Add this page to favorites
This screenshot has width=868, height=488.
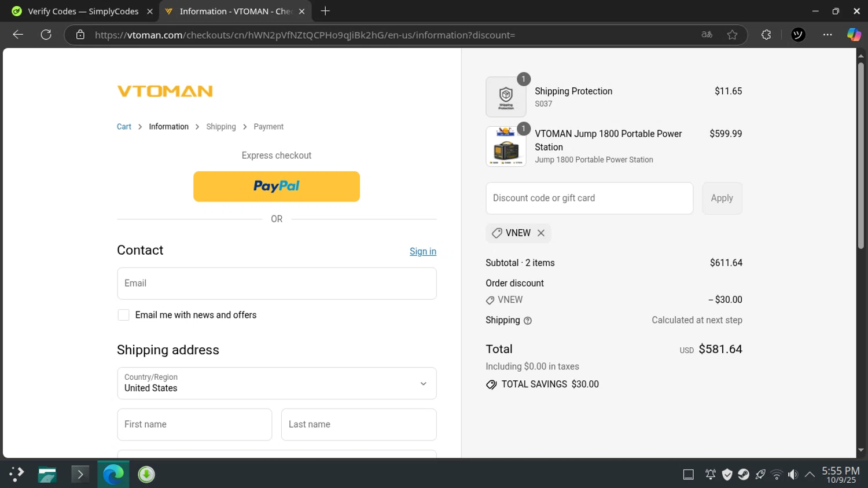[732, 35]
